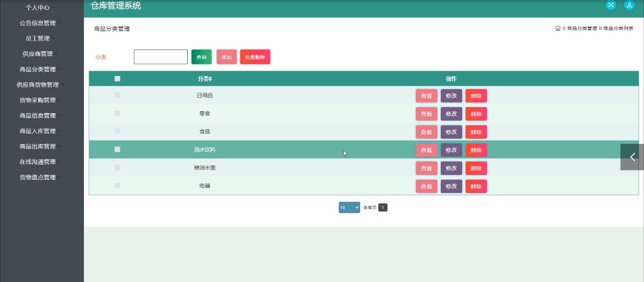Click the green 查询 search button
The width and height of the screenshot is (644, 282).
[201, 57]
